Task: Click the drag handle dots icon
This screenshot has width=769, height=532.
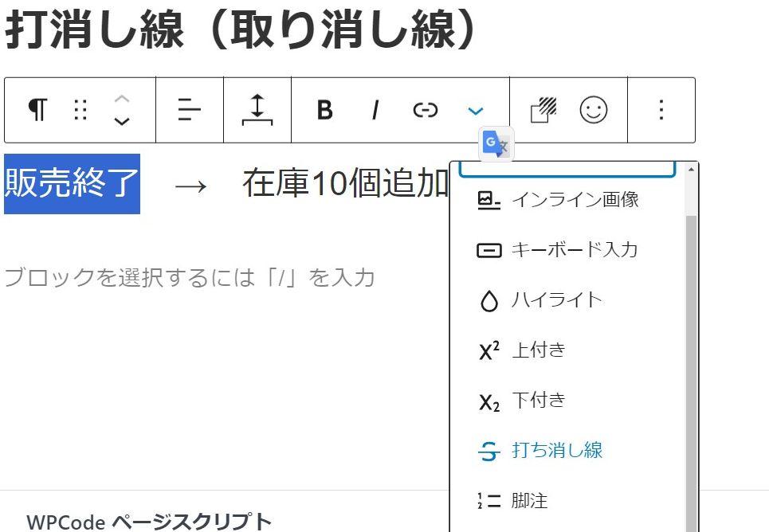Action: click(80, 110)
